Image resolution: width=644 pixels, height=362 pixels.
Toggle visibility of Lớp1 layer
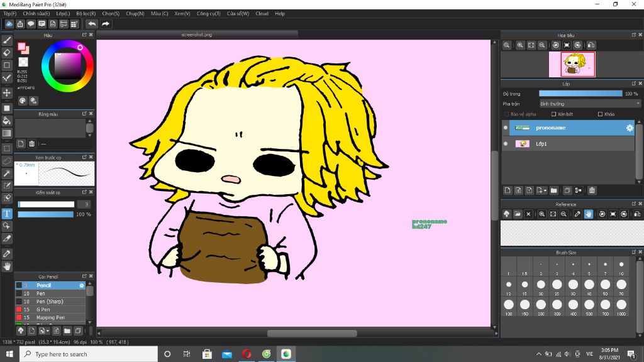(506, 144)
